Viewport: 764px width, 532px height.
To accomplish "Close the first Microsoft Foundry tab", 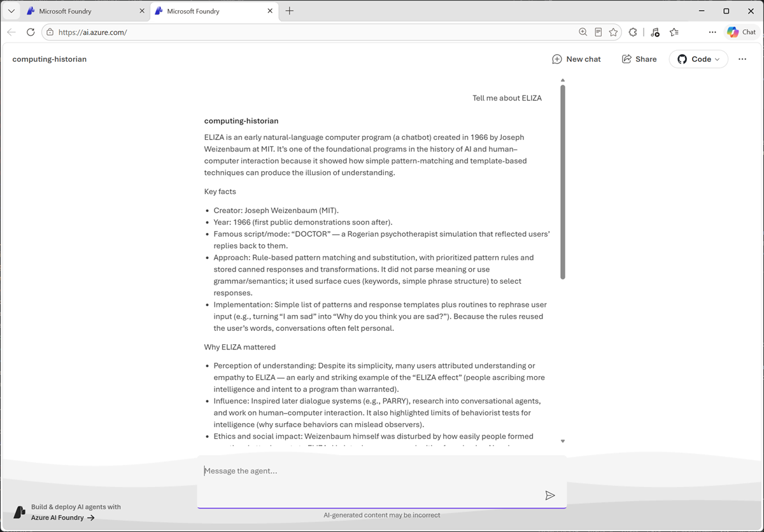I will pos(142,11).
